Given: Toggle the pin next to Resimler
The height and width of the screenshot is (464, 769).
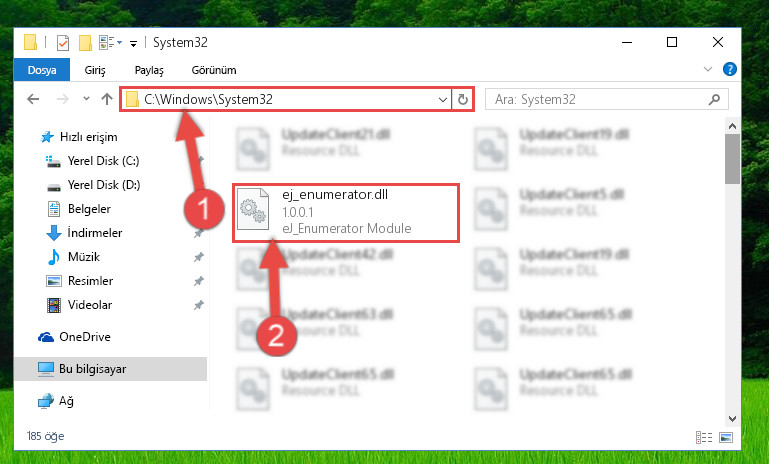Looking at the screenshot, I should tap(199, 281).
